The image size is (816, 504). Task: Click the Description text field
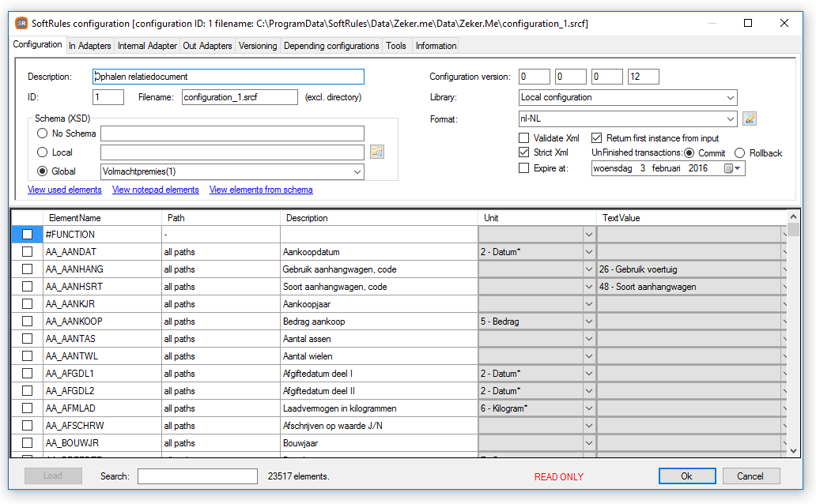[x=228, y=77]
